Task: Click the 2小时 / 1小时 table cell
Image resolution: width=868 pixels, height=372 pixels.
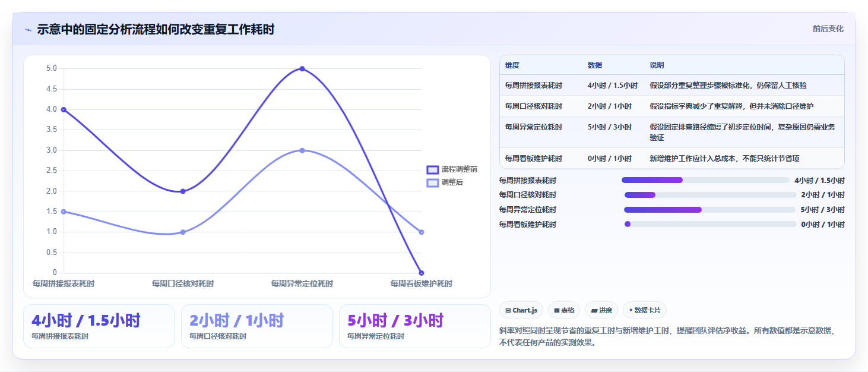Action: click(609, 106)
